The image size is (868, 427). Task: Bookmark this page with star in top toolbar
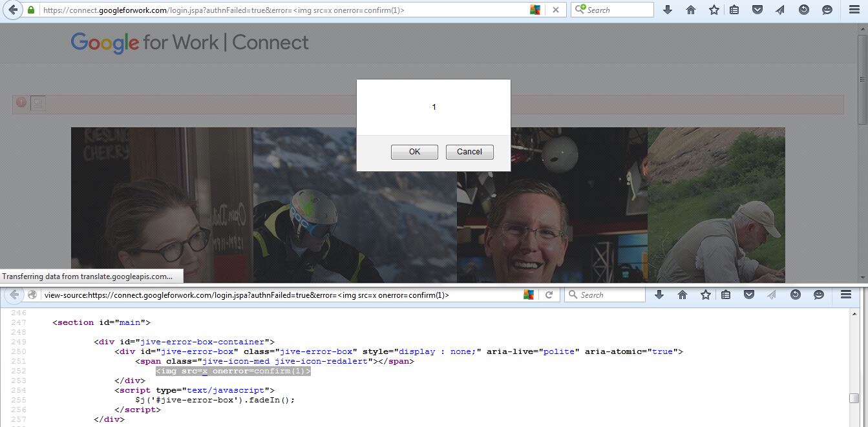coord(714,10)
